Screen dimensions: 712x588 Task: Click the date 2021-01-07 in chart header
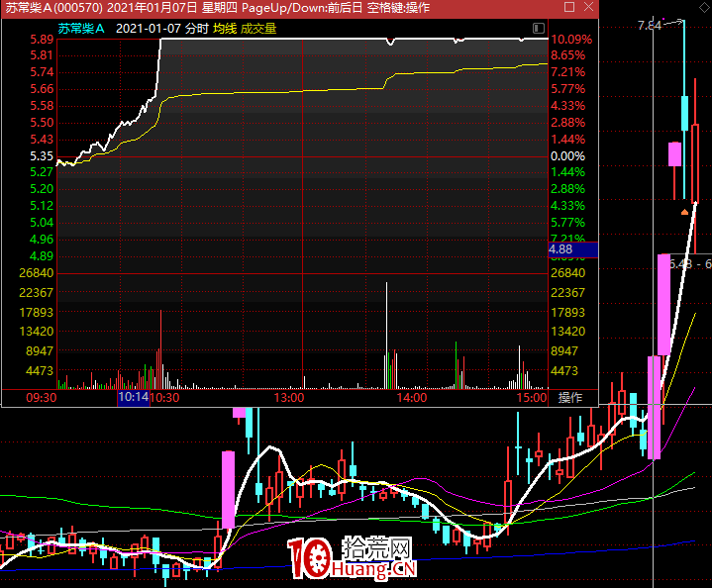[x=149, y=29]
